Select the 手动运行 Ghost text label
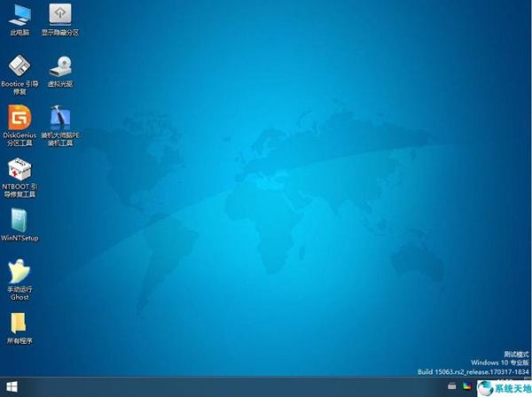The image size is (532, 397). (x=19, y=293)
